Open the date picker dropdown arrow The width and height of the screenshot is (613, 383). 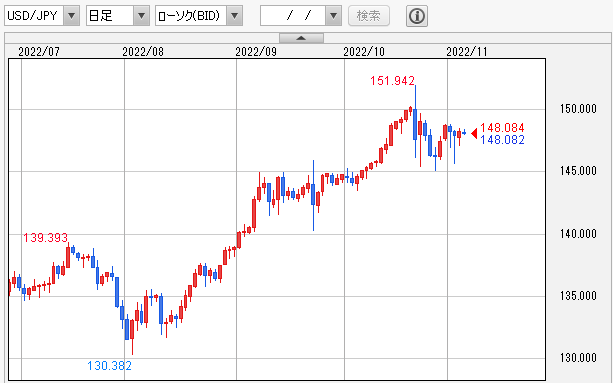coord(333,16)
